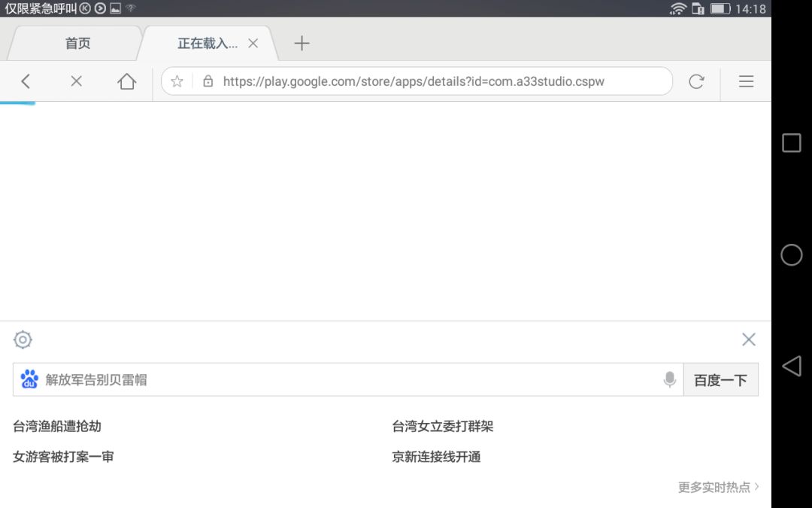Open hot topic 京新连接线开通
Screen dimensions: 812x508
pos(437,457)
